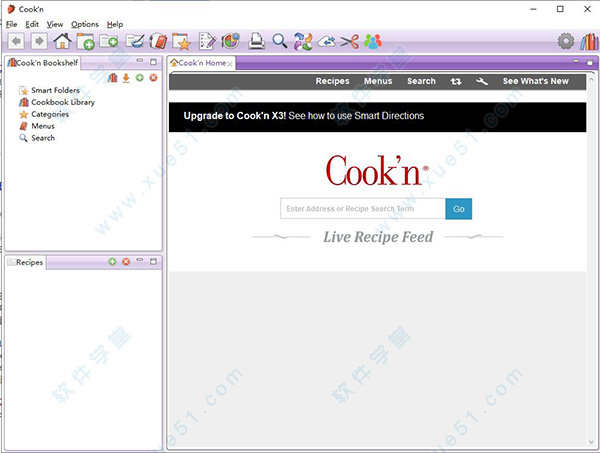
Task: Minimize the Cook'n Bookshelf panel
Action: click(140, 60)
